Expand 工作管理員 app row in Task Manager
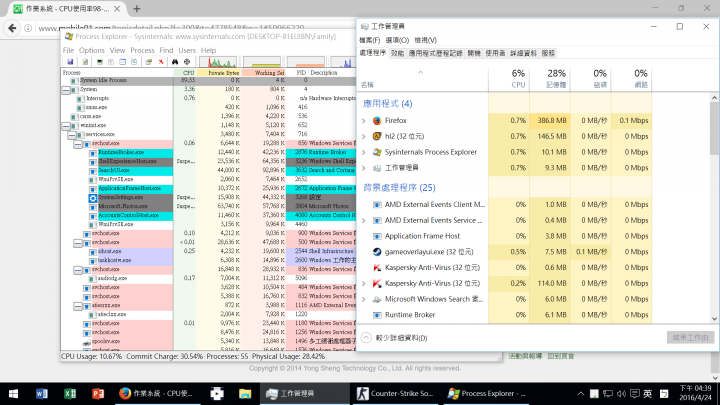720x405 pixels. point(364,168)
